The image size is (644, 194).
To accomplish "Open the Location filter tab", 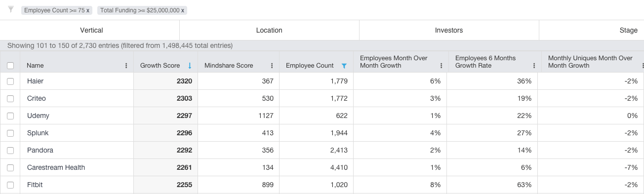I will 269,30.
